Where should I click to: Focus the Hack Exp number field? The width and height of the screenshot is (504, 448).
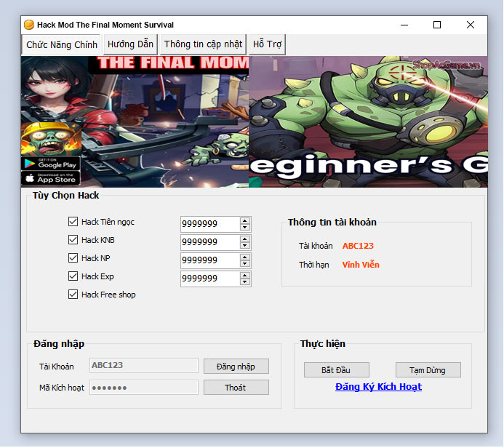[210, 279]
